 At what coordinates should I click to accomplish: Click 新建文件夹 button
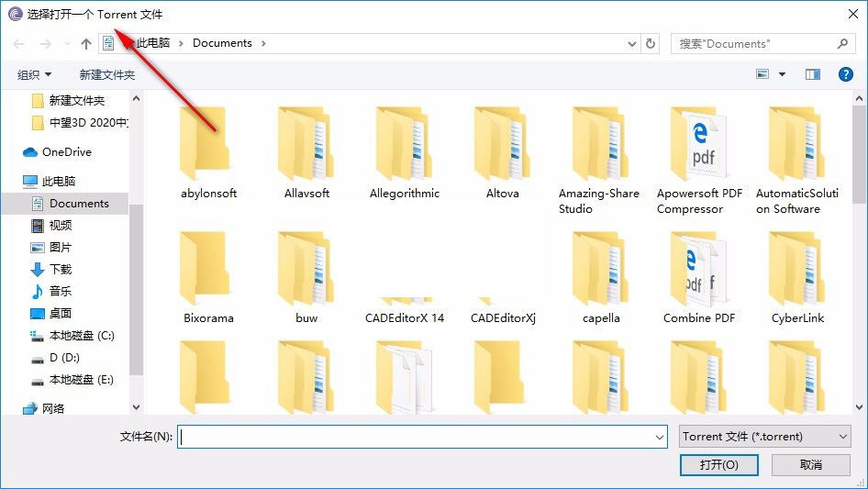coord(106,74)
